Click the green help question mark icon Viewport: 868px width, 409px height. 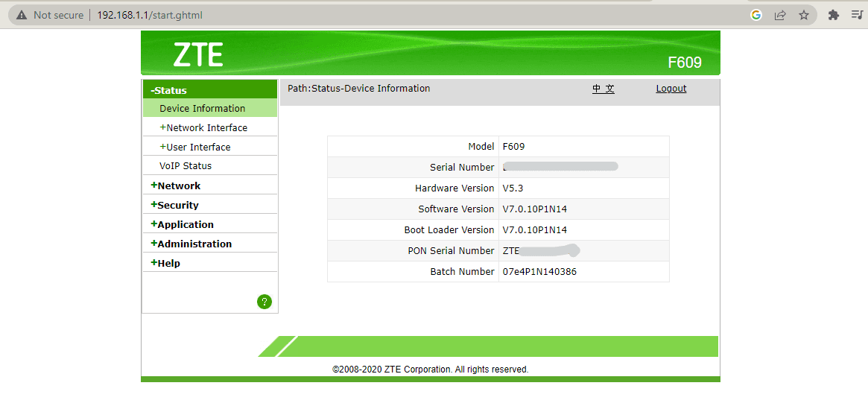(x=264, y=302)
